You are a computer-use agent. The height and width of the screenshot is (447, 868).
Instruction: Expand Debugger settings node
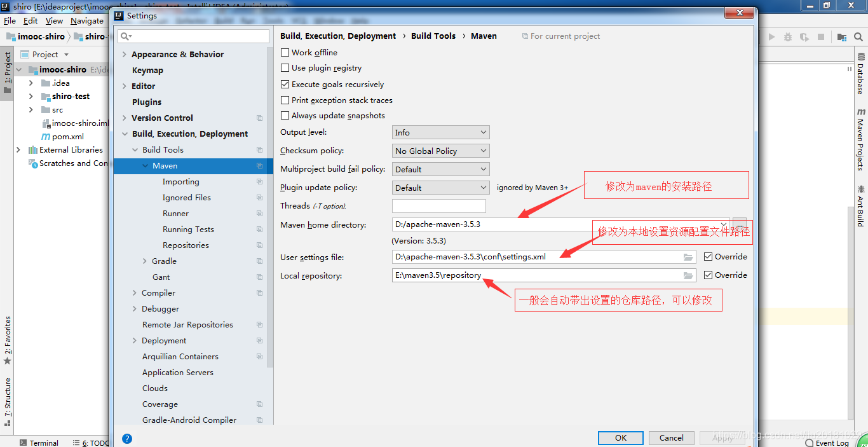pos(135,309)
